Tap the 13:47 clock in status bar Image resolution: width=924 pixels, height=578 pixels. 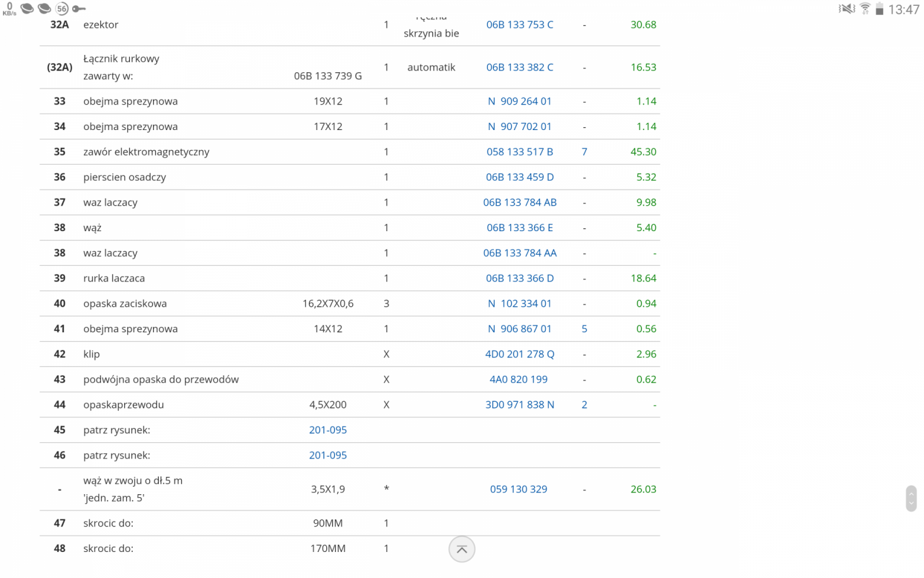click(904, 9)
